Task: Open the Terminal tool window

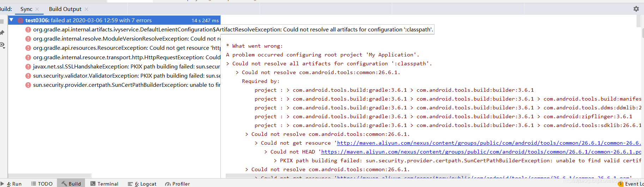Action: click(104, 183)
